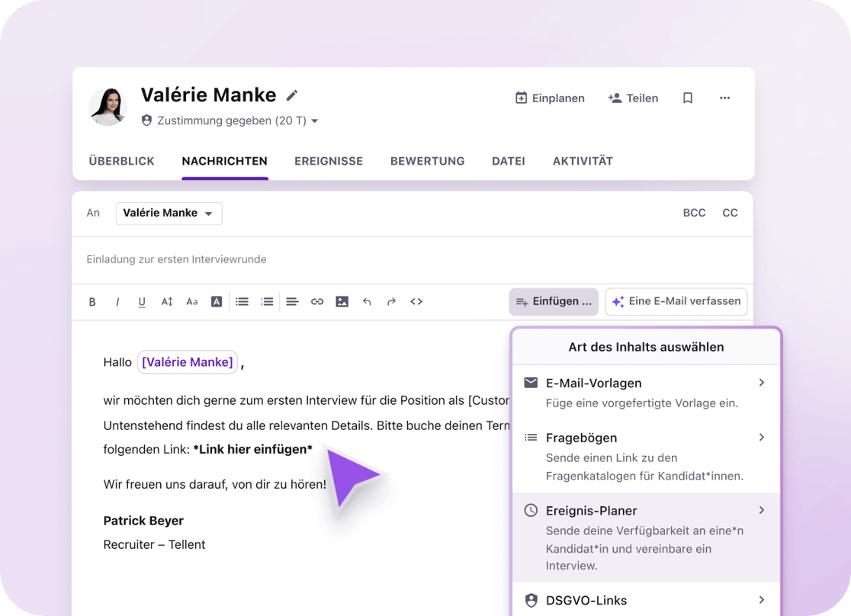This screenshot has width=851, height=616.
Task: Insert an image into the email
Action: tap(342, 302)
